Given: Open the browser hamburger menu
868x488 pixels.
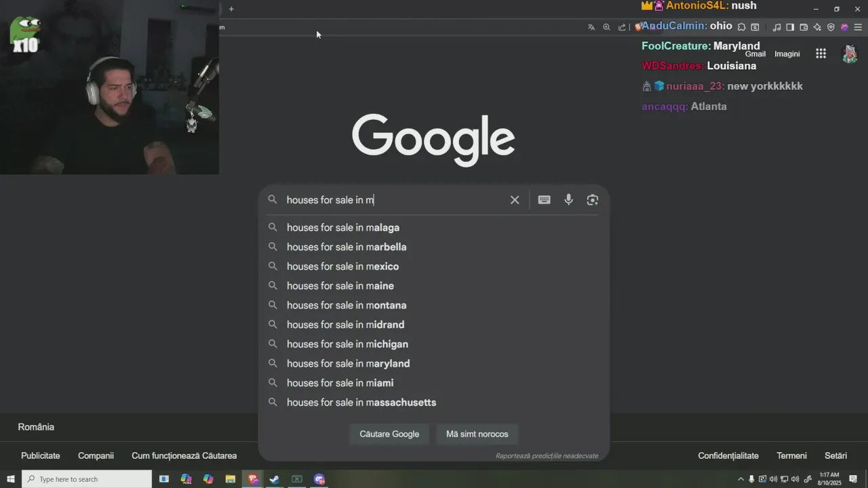Looking at the screenshot, I should click(x=858, y=27).
